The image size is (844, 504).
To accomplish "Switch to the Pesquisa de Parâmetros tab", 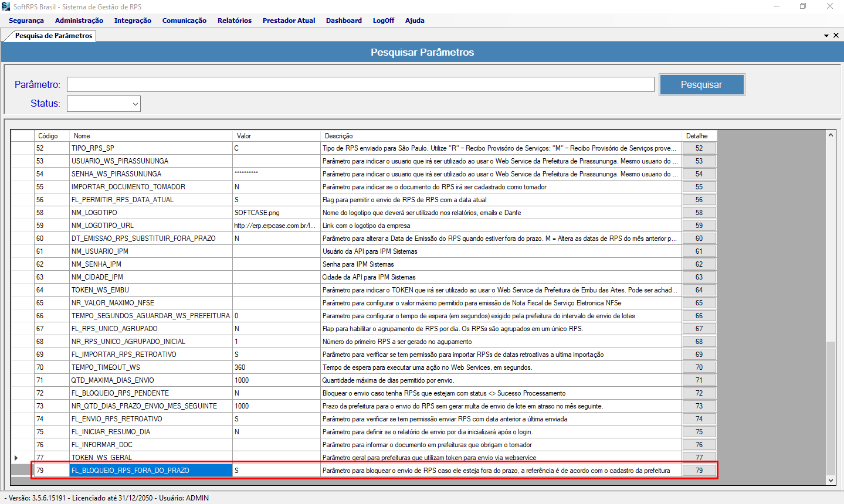I will 53,36.
